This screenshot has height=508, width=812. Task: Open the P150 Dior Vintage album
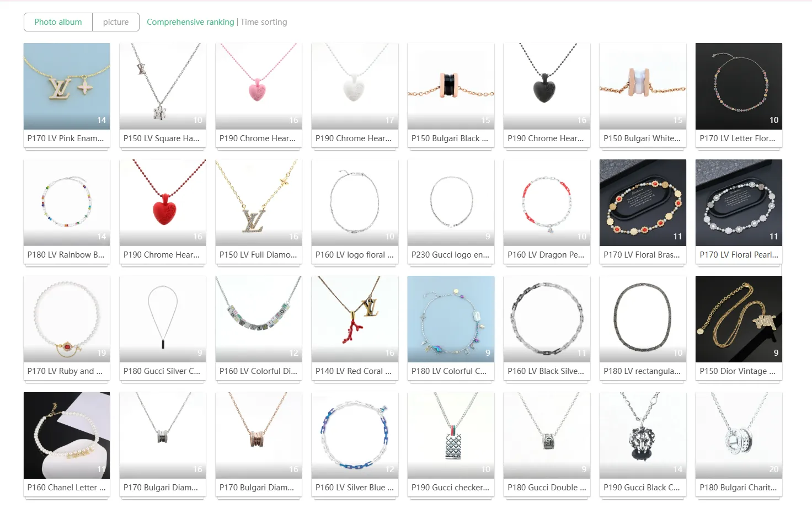point(739,319)
